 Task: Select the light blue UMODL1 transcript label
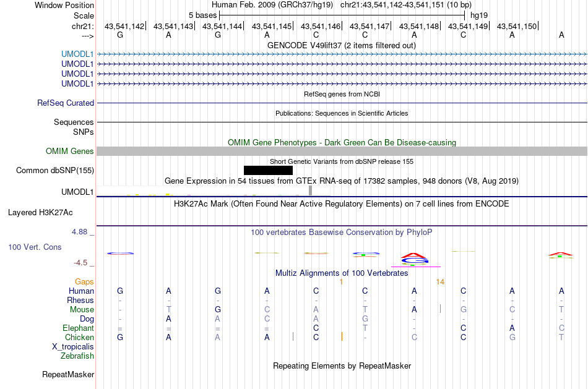(77, 54)
